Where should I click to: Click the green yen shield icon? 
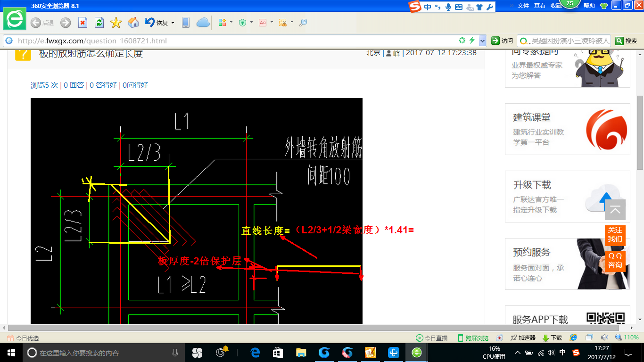coord(242,23)
